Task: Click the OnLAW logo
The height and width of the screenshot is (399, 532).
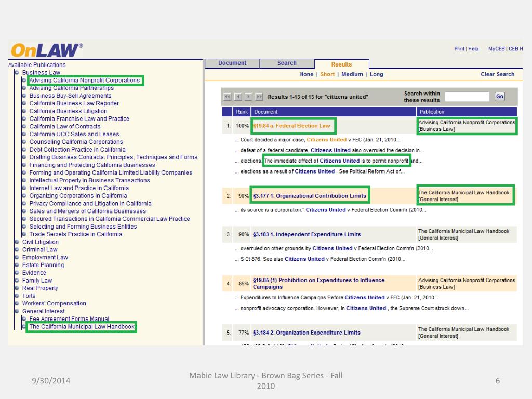Action: click(46, 50)
